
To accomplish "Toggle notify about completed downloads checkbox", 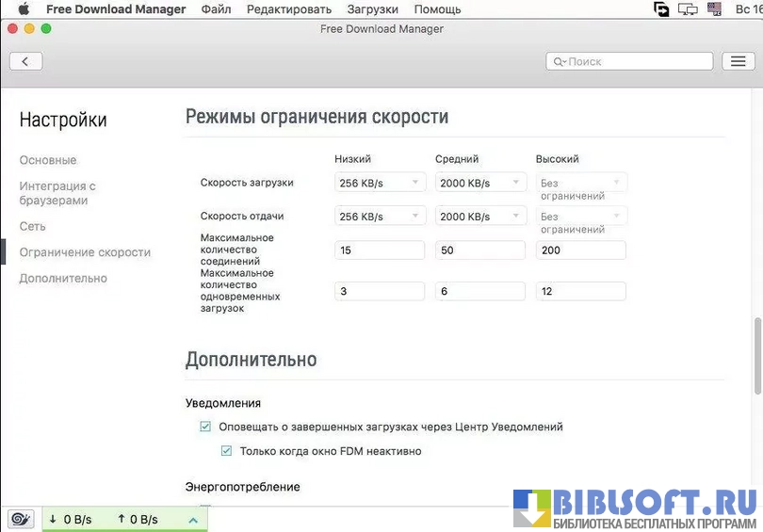I will (x=205, y=427).
